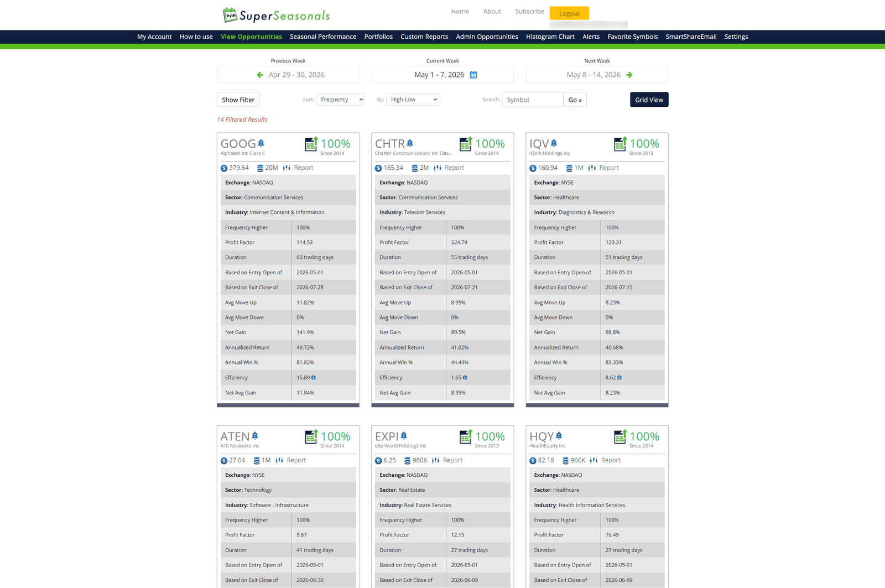
Task: Set alert bell for EXPI
Action: pos(404,435)
